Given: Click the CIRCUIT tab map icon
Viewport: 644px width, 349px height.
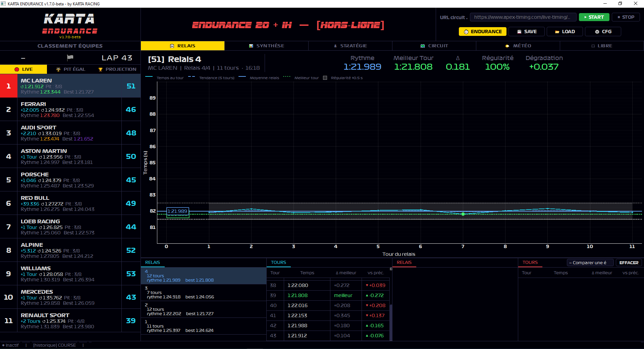Looking at the screenshot, I should pyautogui.click(x=423, y=46).
